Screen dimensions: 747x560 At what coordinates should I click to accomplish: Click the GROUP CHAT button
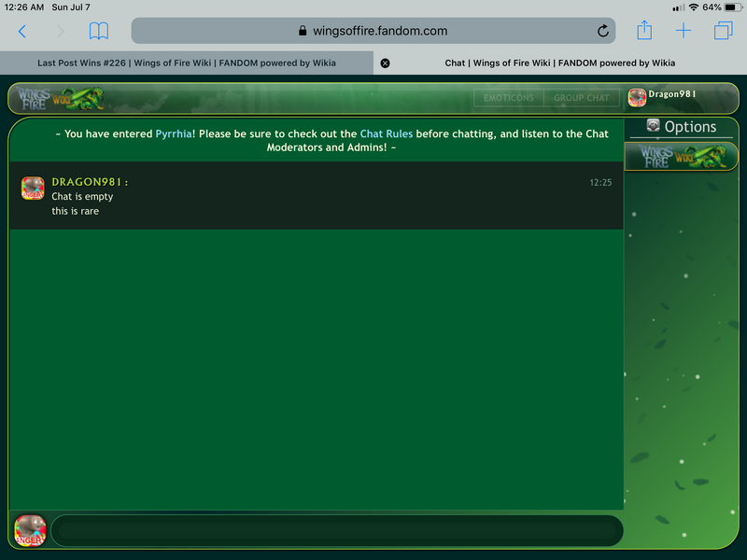[581, 98]
